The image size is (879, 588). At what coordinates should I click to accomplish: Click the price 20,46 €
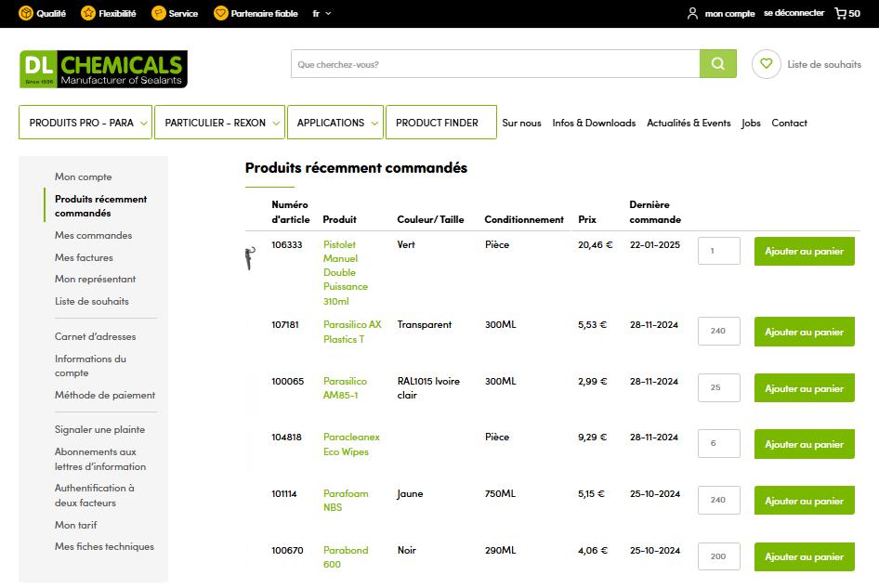pyautogui.click(x=596, y=244)
